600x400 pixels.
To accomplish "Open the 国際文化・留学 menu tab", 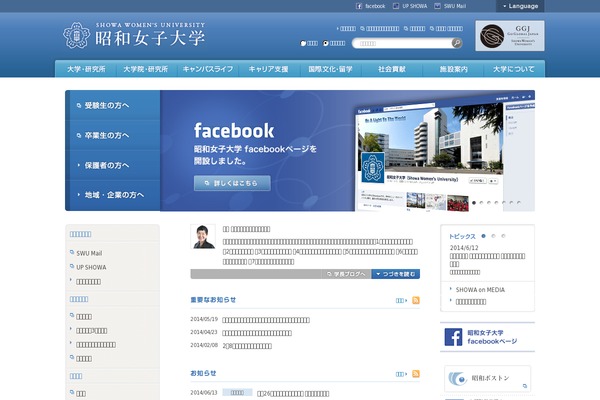I will click(330, 69).
